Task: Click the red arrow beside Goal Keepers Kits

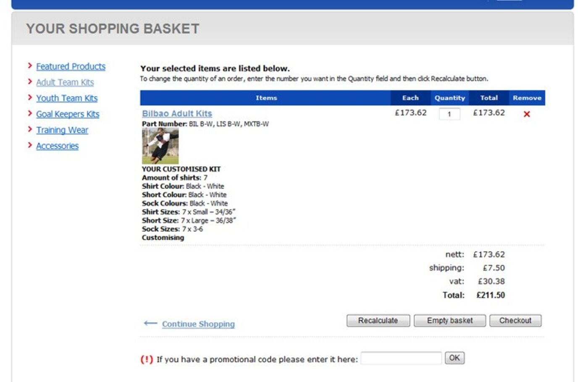Action: (x=29, y=113)
